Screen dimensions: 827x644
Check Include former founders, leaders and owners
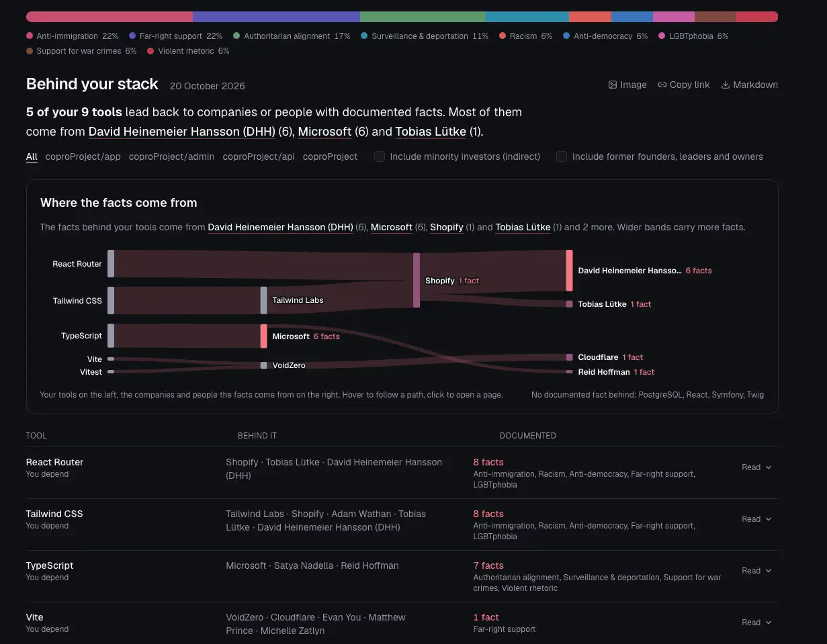562,156
